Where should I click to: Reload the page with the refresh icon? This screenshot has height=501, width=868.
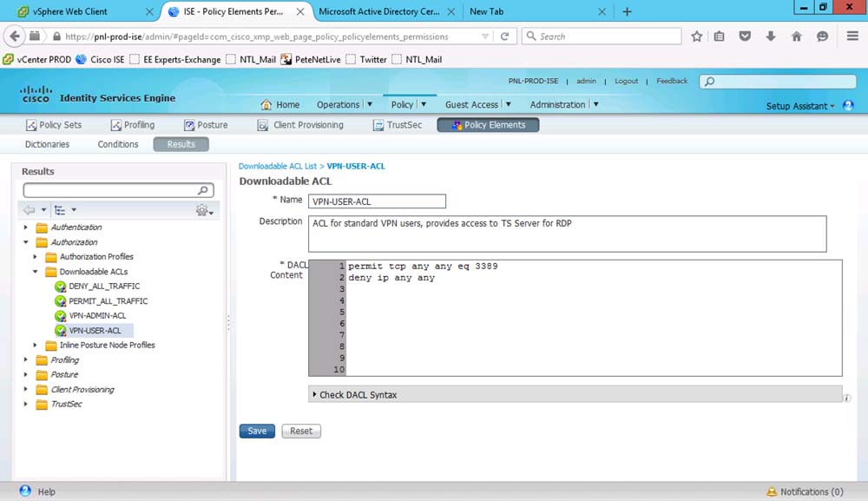[x=504, y=36]
